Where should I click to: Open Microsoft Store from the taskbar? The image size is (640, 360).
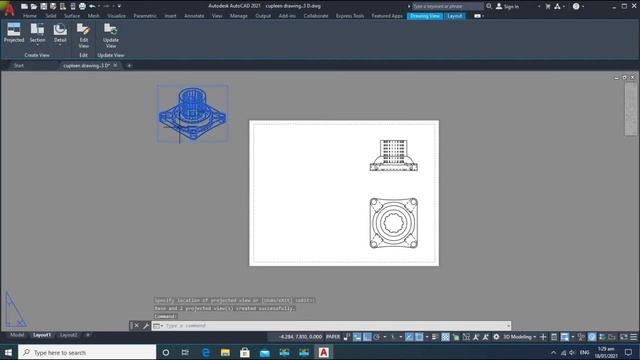(245, 352)
